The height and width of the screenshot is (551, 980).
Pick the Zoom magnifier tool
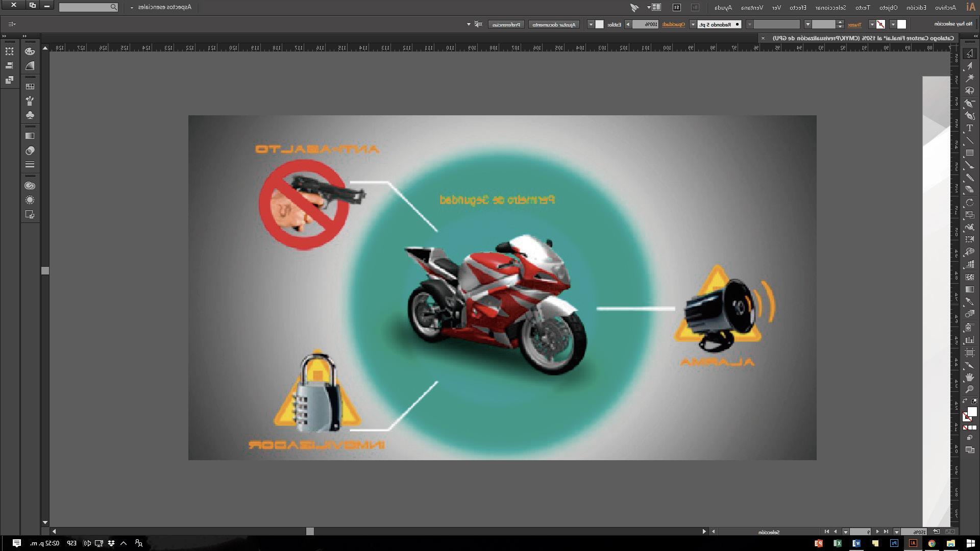969,390
